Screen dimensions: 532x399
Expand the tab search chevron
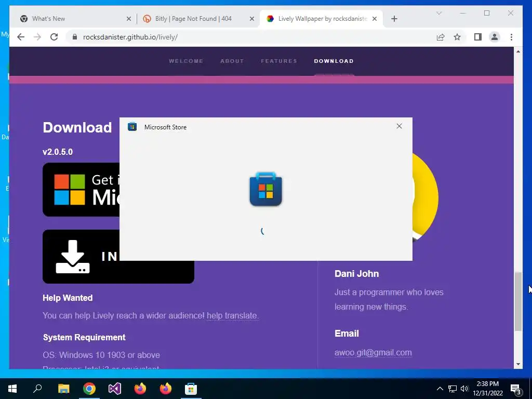click(438, 13)
